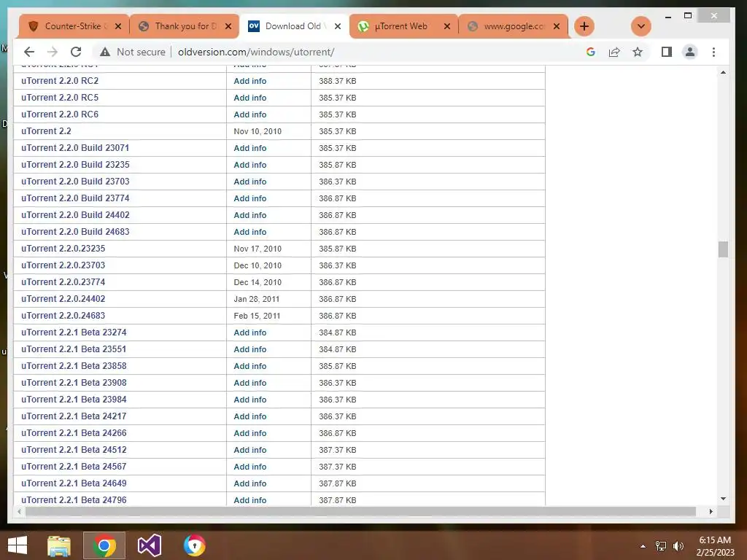Reload the oldversion.com page
This screenshot has height=560, width=747.
pyautogui.click(x=76, y=52)
